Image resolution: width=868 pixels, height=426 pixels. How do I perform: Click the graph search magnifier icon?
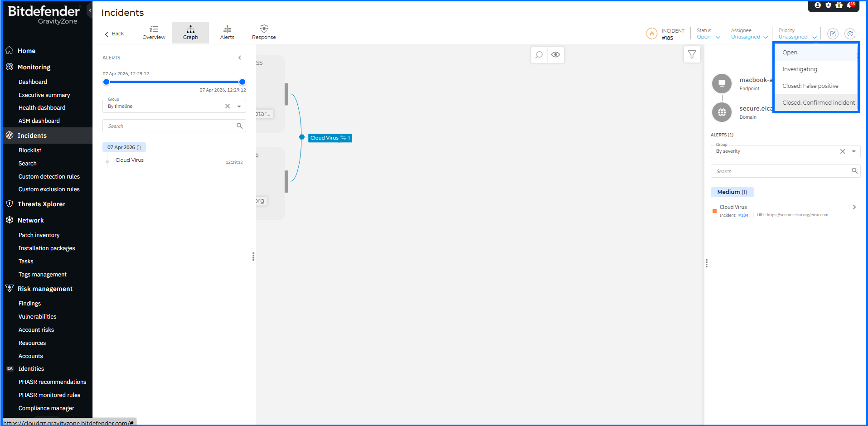coord(539,55)
